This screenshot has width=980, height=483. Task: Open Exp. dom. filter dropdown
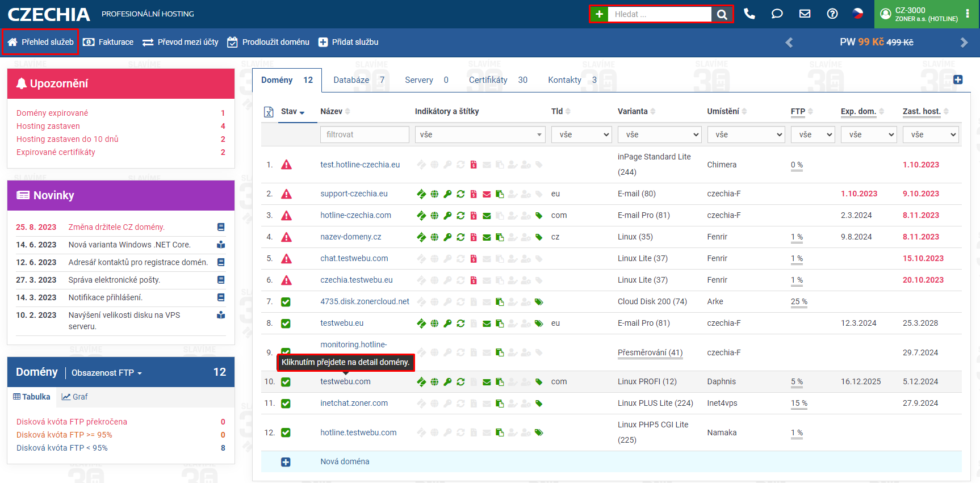pyautogui.click(x=869, y=135)
